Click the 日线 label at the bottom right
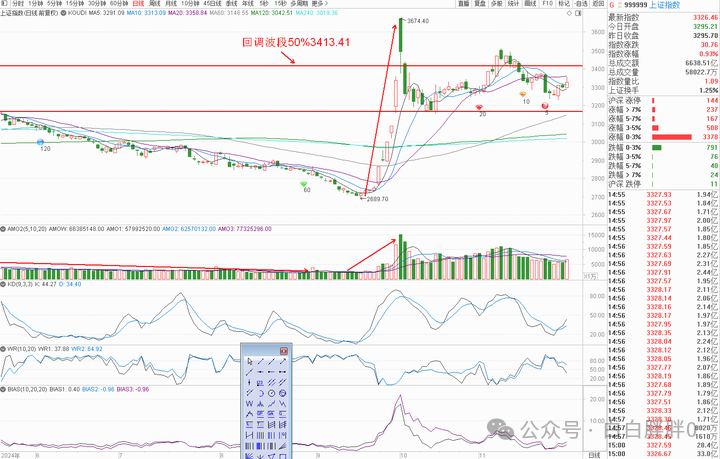This screenshot has height=459, width=720. [x=594, y=455]
